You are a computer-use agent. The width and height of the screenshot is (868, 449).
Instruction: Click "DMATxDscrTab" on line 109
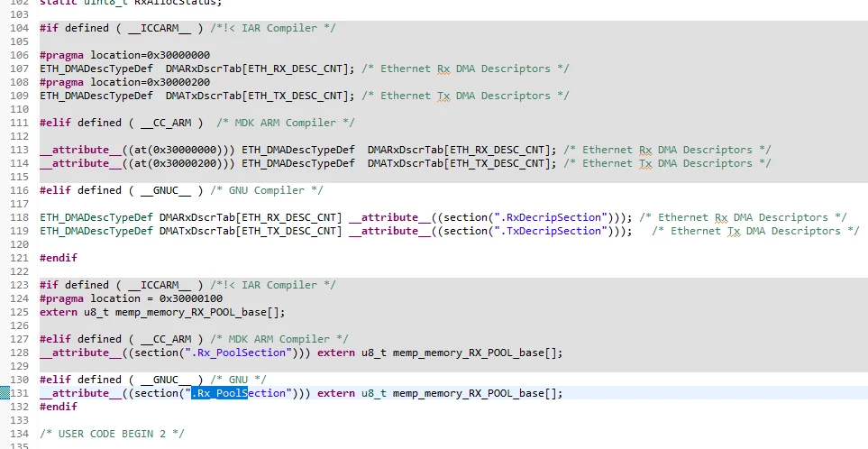(203, 96)
